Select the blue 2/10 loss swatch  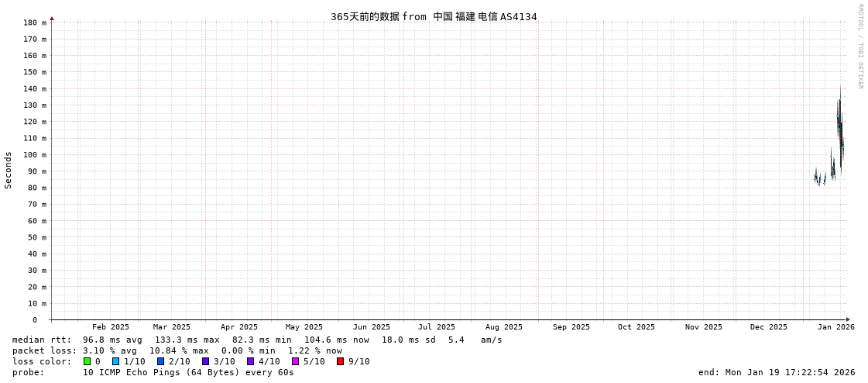pos(161,361)
